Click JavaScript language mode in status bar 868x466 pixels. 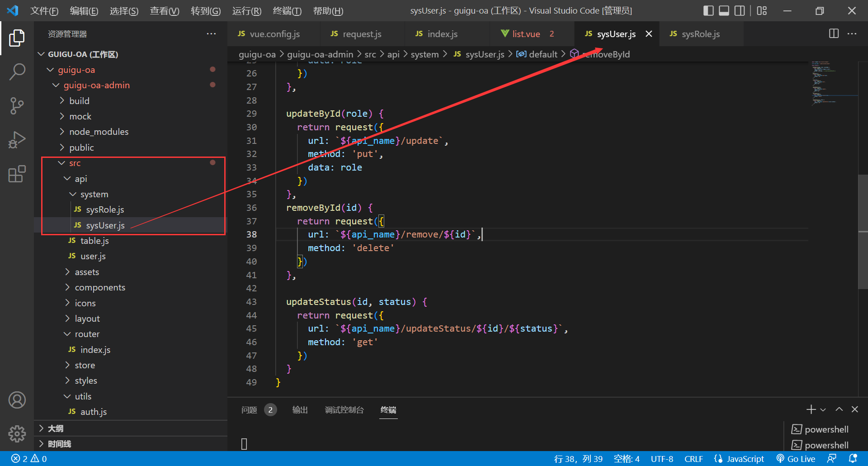click(x=745, y=459)
